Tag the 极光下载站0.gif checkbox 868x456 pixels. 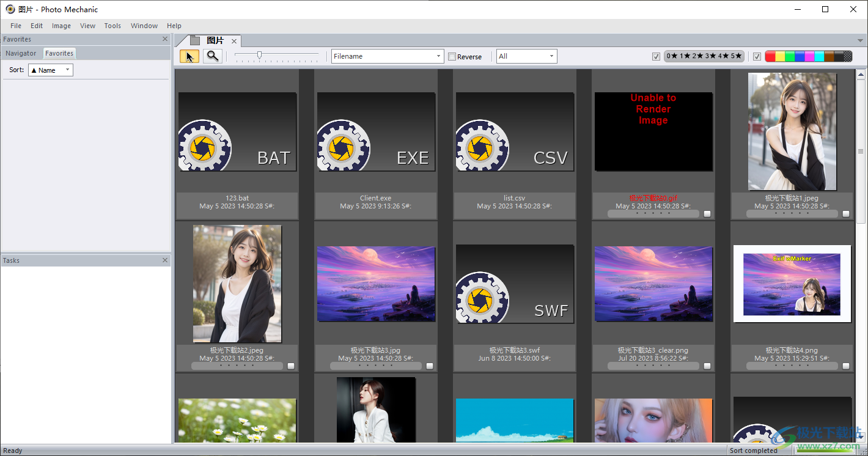707,214
